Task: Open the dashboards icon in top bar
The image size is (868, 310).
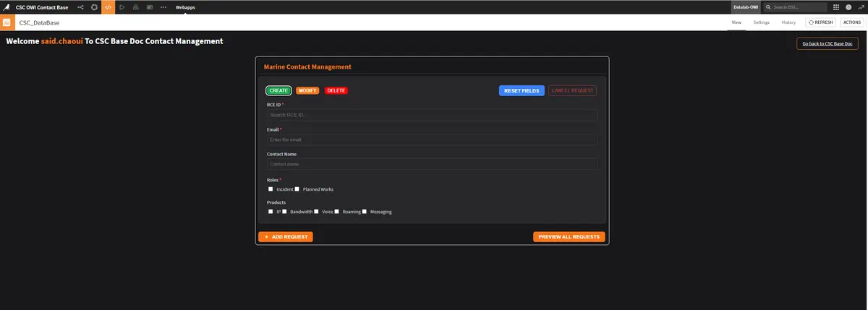Action: pos(149,7)
